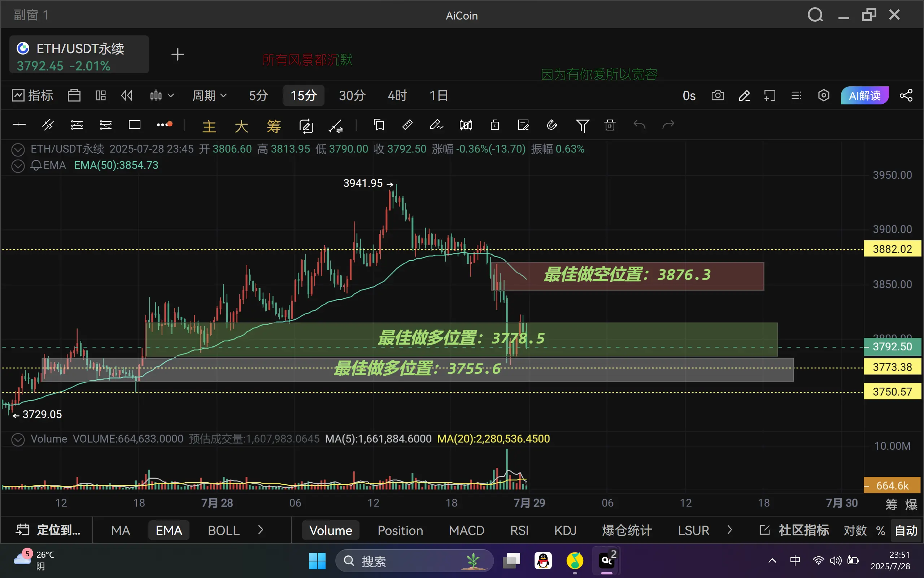The image size is (924, 578).
Task: Open the 指标 indicators panel
Action: (32, 95)
